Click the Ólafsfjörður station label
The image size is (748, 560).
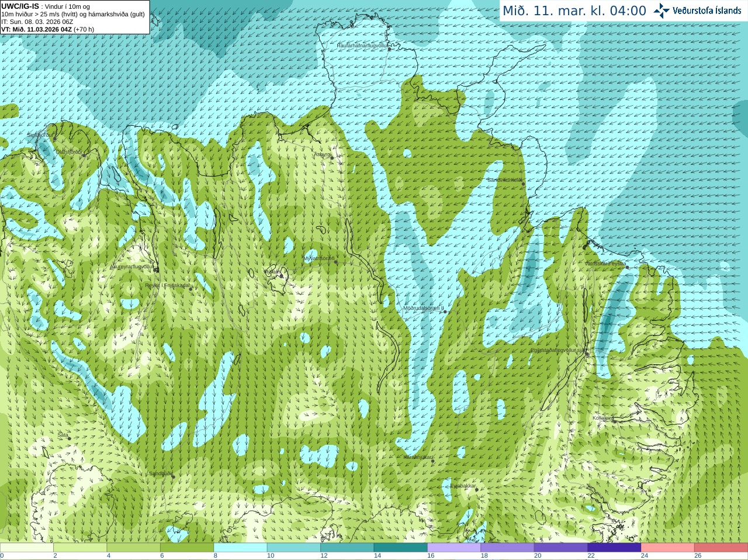pos(68,152)
